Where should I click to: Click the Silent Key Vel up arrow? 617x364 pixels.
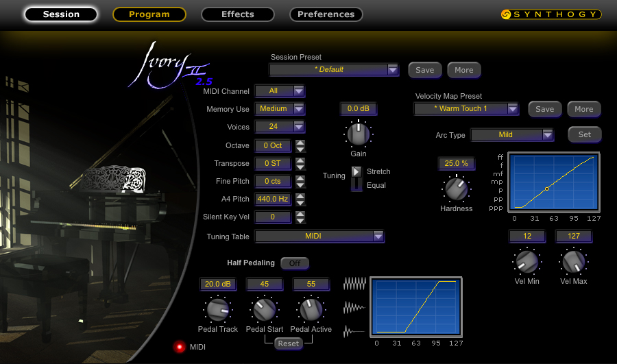tap(300, 214)
